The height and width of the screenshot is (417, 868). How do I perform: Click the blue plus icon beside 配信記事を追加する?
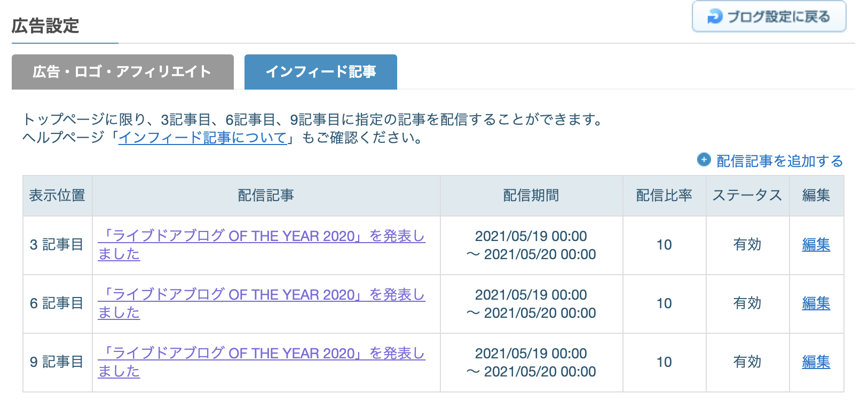pyautogui.click(x=704, y=159)
